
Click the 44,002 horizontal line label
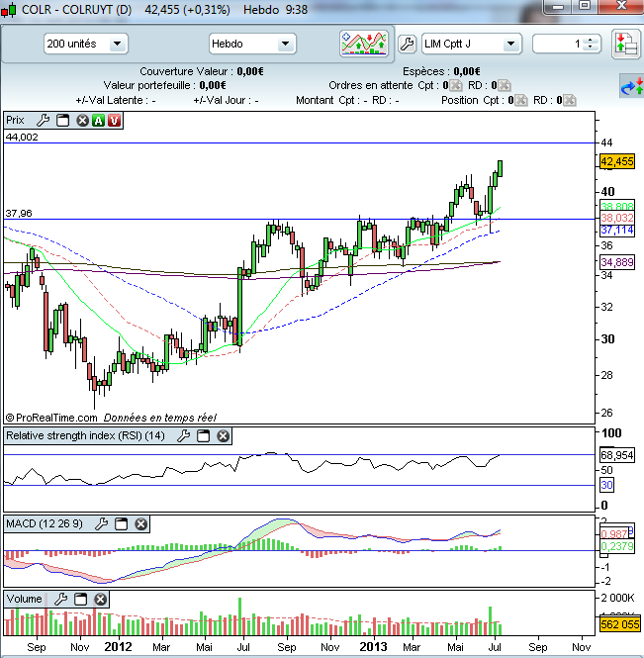pos(22,137)
